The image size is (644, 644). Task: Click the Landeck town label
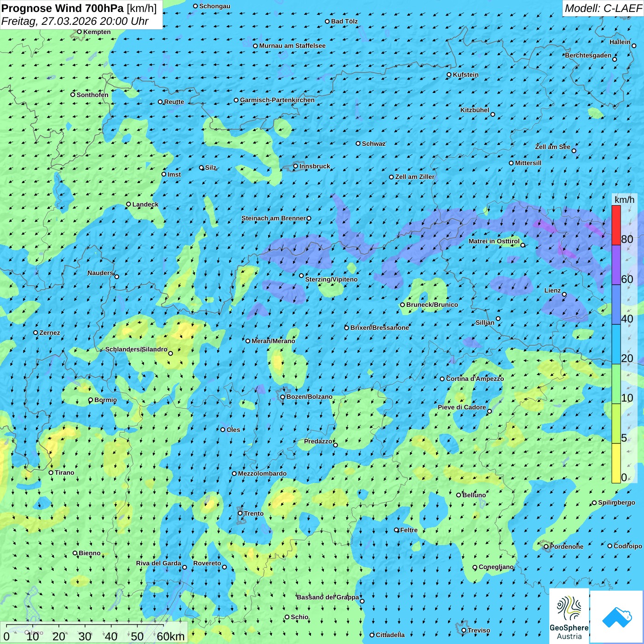pos(145,204)
